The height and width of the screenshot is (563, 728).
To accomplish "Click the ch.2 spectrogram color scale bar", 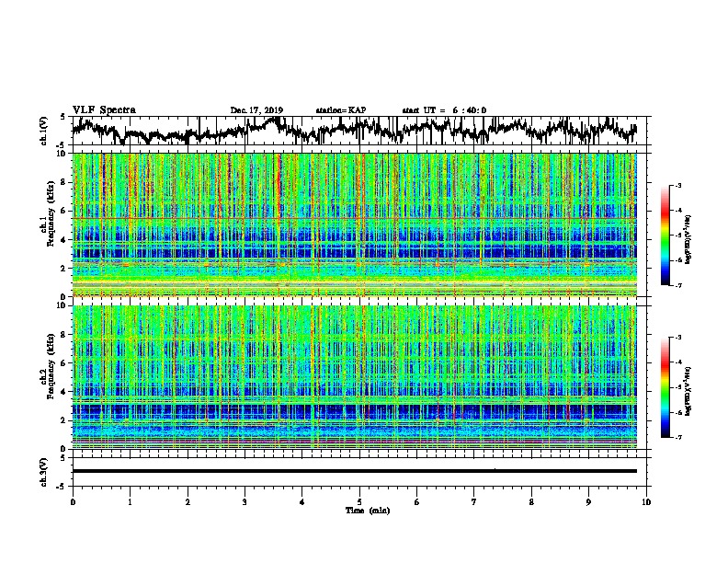I will (x=665, y=387).
